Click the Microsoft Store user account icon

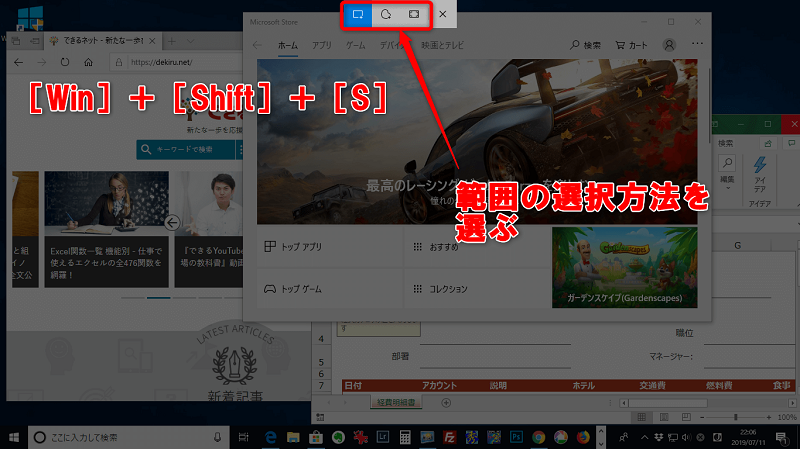point(669,45)
